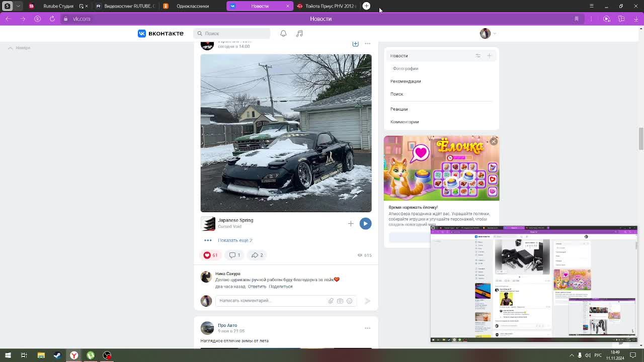Image resolution: width=644 pixels, height=362 pixels.
Task: Open the VK notifications bell
Action: tap(283, 33)
